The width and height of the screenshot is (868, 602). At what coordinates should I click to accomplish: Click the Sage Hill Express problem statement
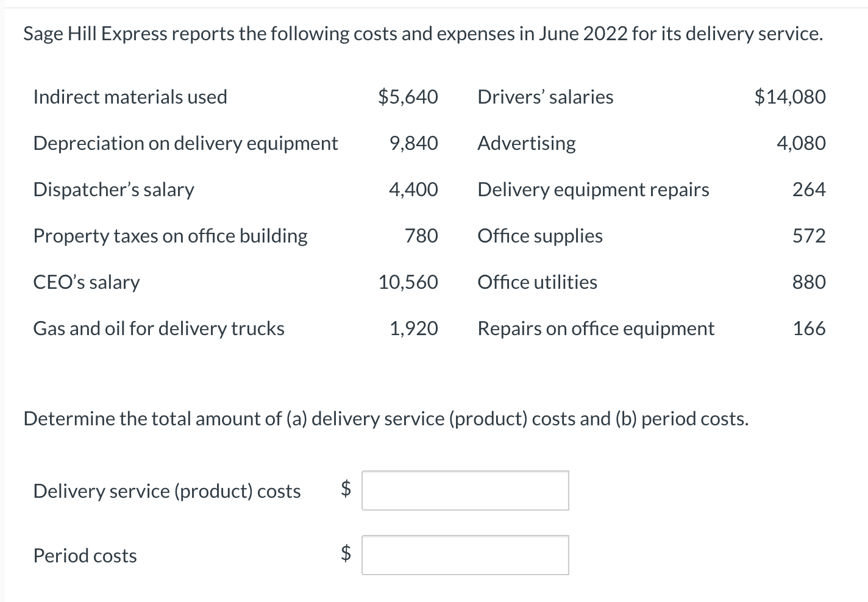coord(423,34)
